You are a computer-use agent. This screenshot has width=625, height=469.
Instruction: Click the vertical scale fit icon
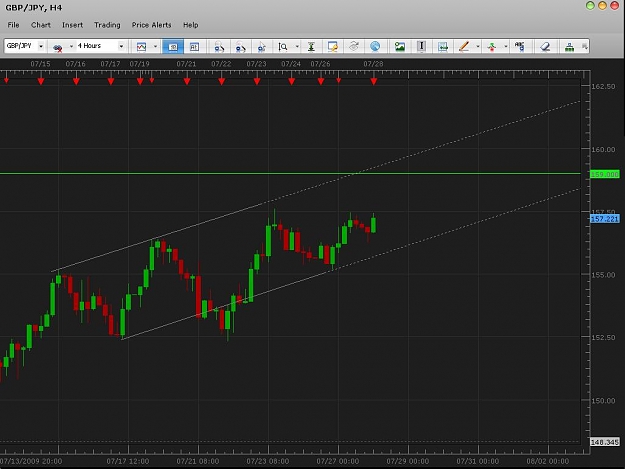pos(311,47)
